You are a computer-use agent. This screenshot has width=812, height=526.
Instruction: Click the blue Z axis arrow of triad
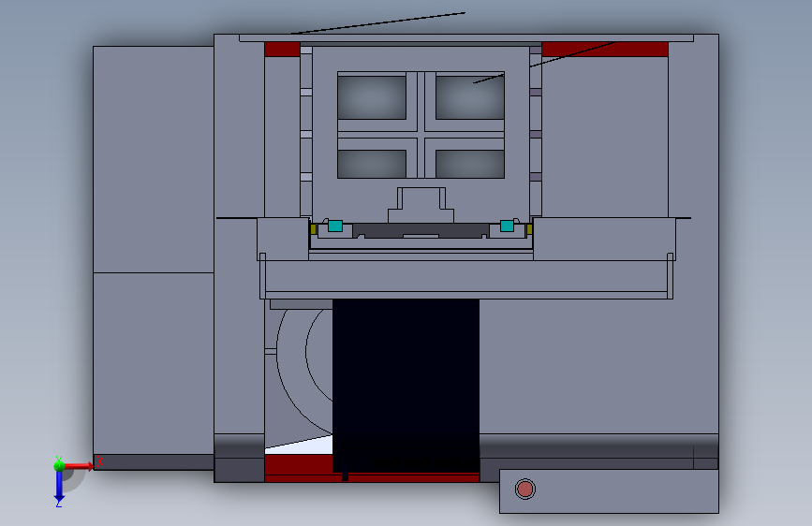point(59,488)
